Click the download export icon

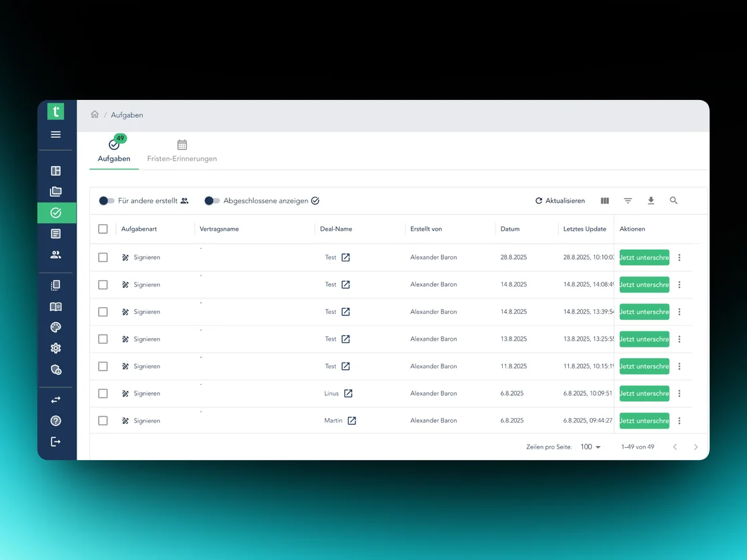[651, 201]
